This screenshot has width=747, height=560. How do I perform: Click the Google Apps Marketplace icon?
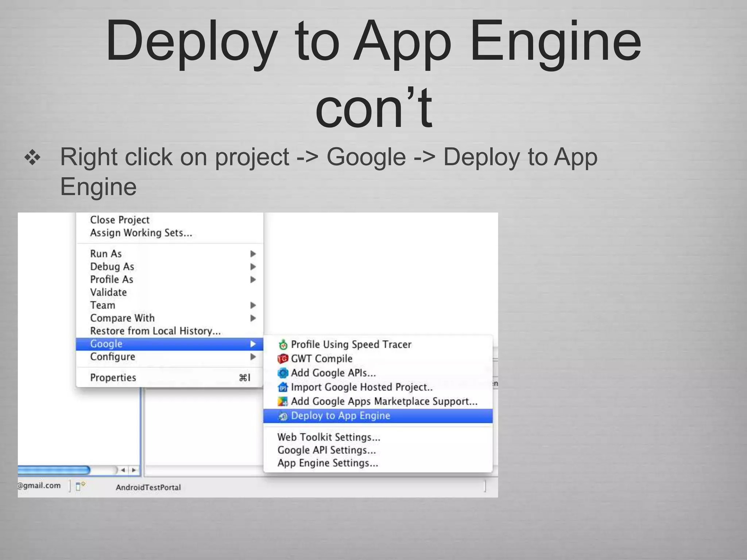point(283,401)
